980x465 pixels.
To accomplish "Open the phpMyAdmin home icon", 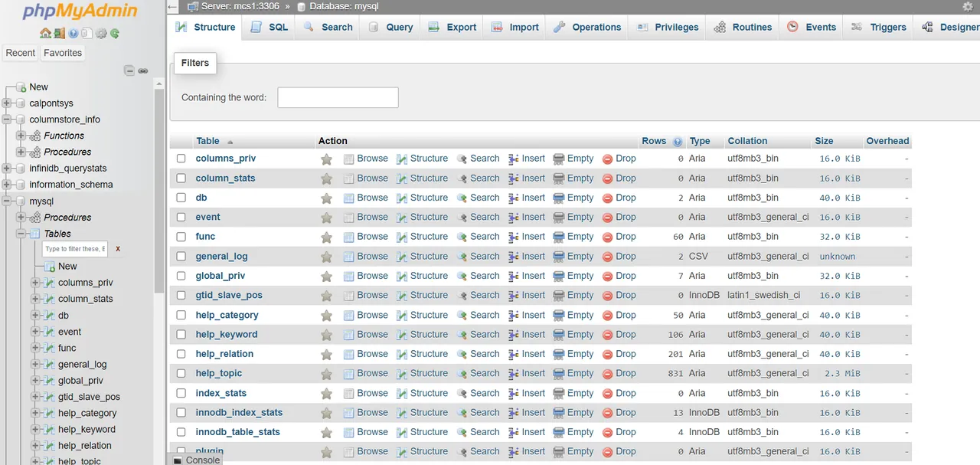I will (45, 34).
